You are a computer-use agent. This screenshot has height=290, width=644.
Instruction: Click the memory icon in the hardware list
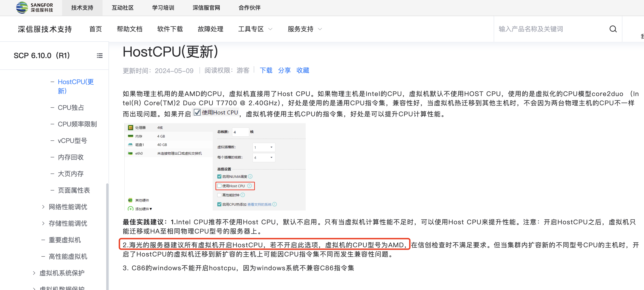tap(131, 136)
